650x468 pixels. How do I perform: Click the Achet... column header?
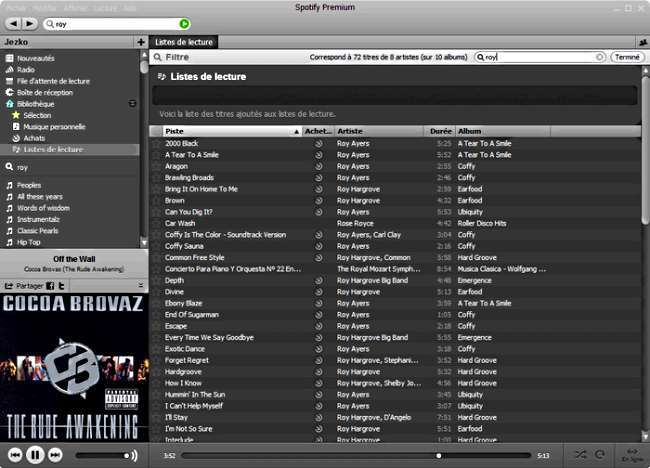click(x=318, y=131)
